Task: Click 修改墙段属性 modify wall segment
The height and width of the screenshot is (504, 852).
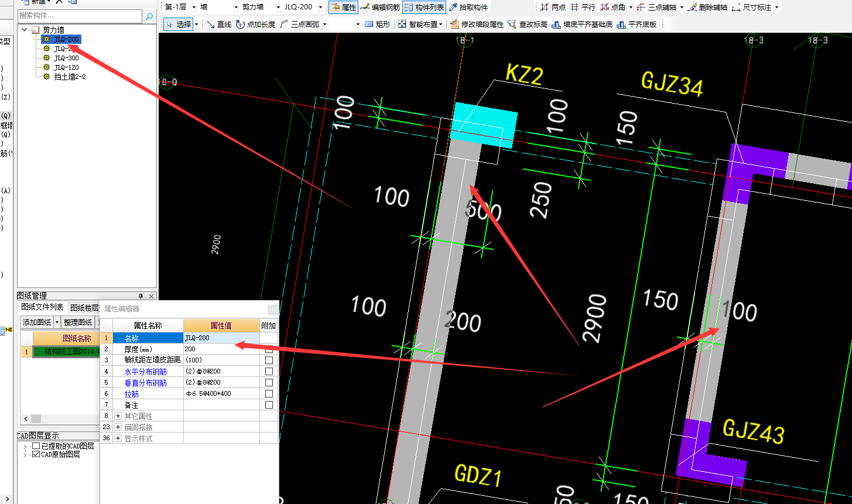Action: [477, 25]
